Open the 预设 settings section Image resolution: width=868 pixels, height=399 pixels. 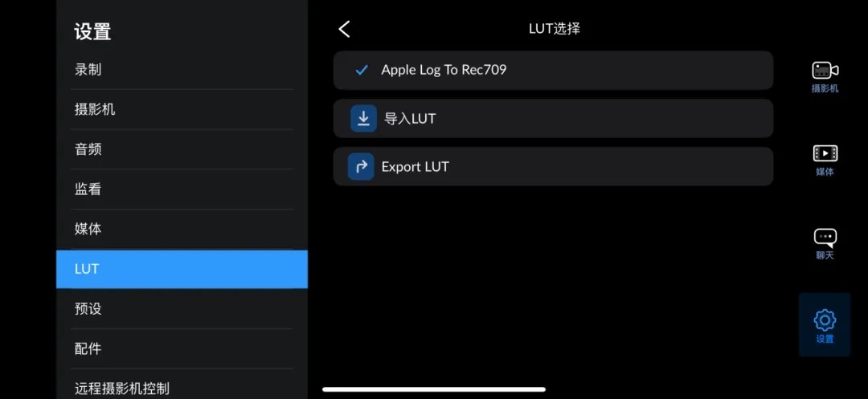click(88, 309)
